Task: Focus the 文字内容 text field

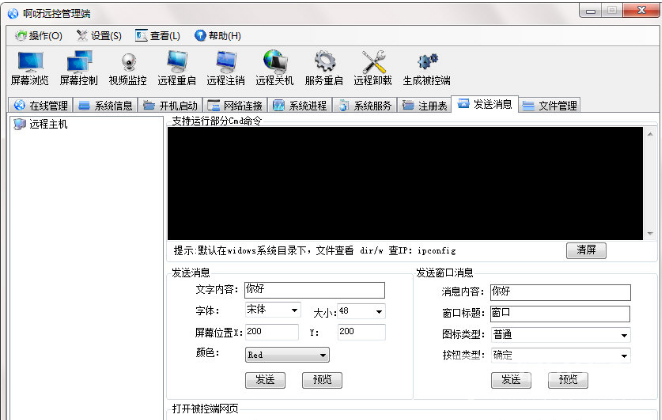Action: tap(315, 290)
